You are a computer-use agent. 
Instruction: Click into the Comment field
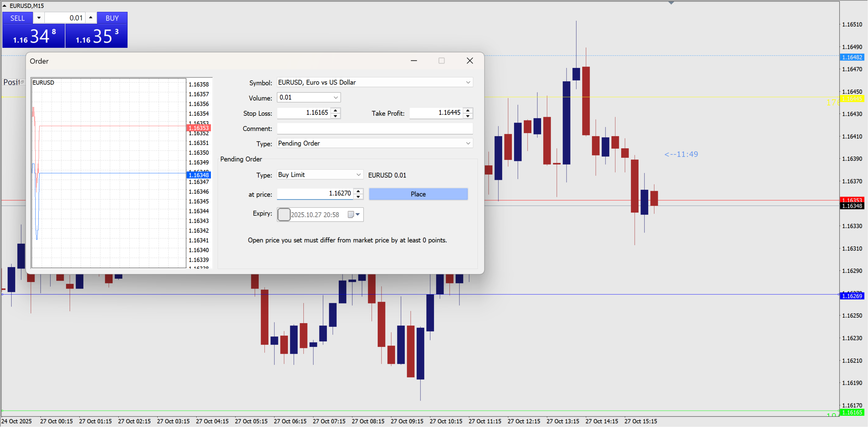coord(375,129)
